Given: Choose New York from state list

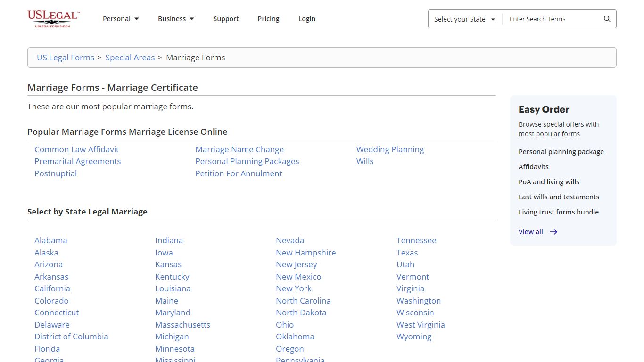Looking at the screenshot, I should 294,288.
